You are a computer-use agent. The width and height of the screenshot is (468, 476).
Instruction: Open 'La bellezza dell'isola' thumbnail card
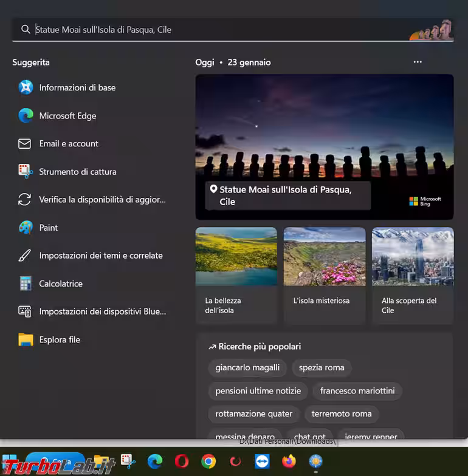(236, 275)
